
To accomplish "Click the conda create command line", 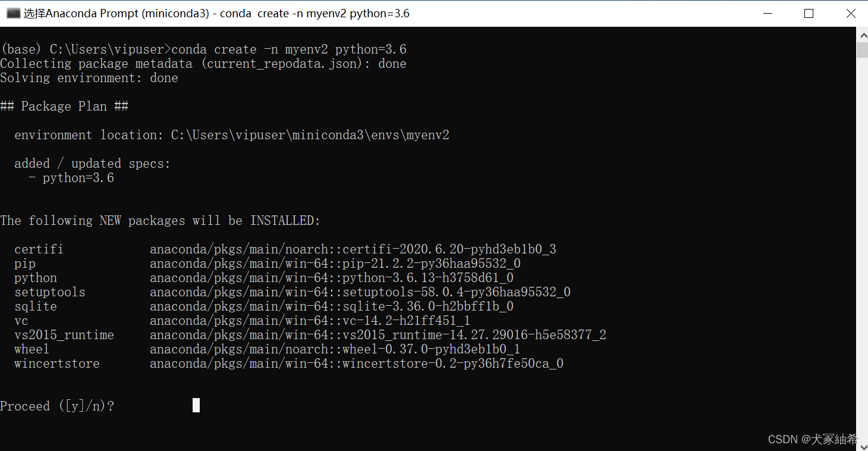I will [203, 49].
